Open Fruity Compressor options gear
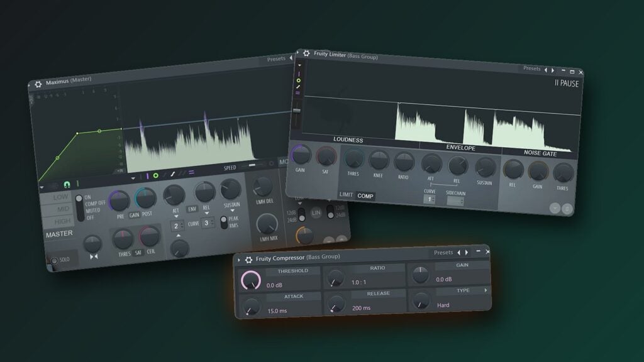The width and height of the screenshot is (644, 362). pyautogui.click(x=248, y=260)
